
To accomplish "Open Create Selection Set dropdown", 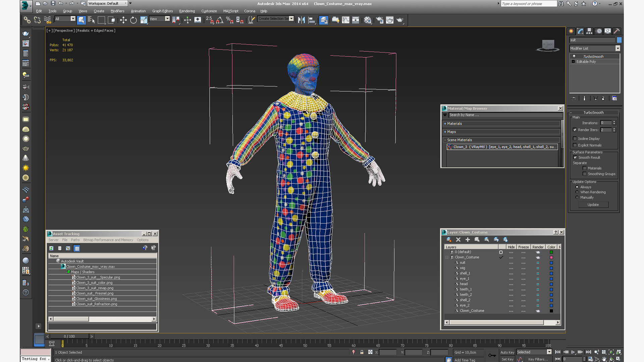I will point(291,19).
